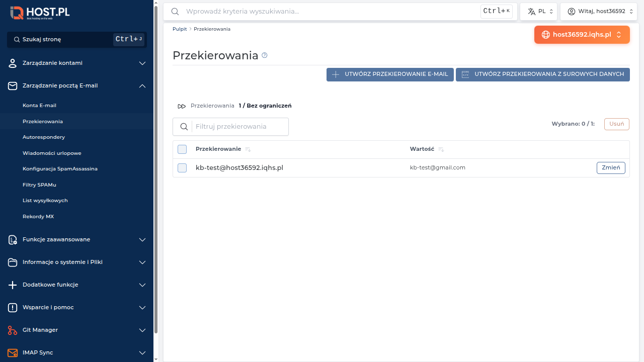Click the globe icon on domain selector
The width and height of the screenshot is (644, 362).
point(546,35)
